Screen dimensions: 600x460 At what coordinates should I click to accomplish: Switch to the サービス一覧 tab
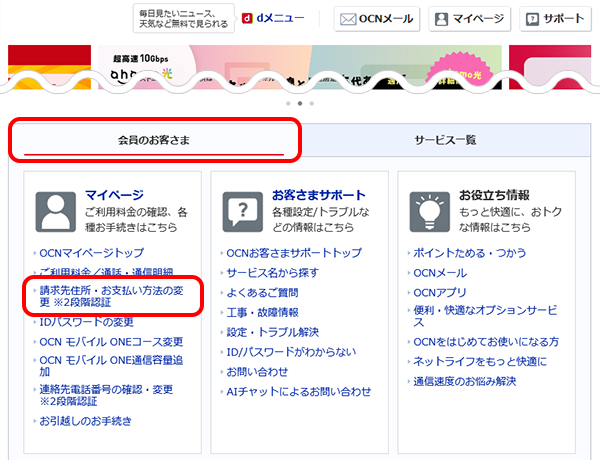coord(445,140)
